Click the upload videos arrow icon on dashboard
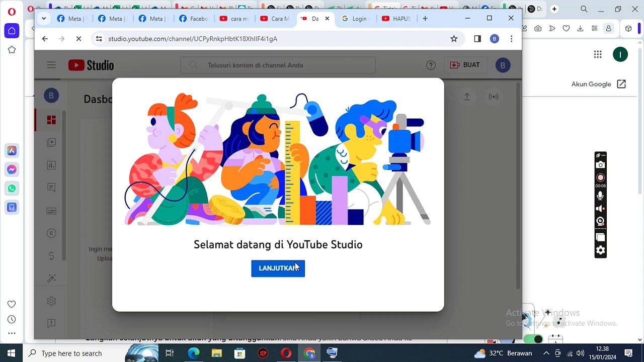 467,97
